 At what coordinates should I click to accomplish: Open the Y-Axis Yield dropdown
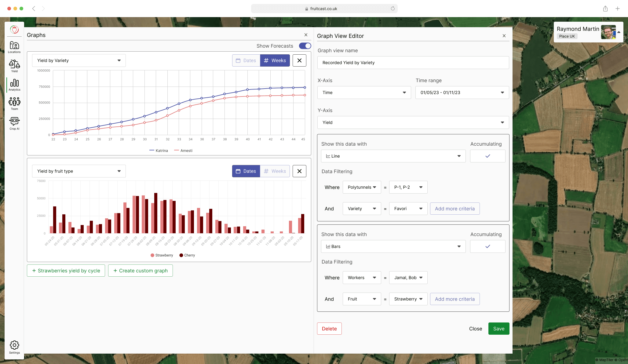(x=413, y=122)
